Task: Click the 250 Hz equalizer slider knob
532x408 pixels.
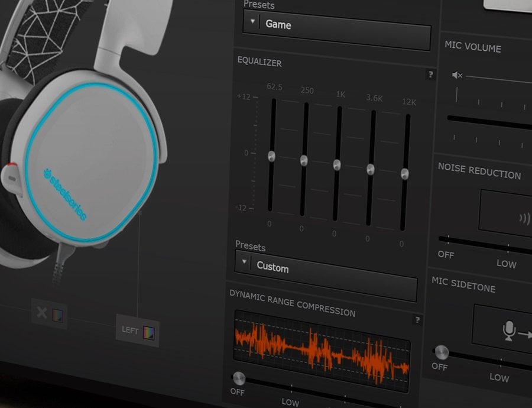Action: tap(304, 160)
